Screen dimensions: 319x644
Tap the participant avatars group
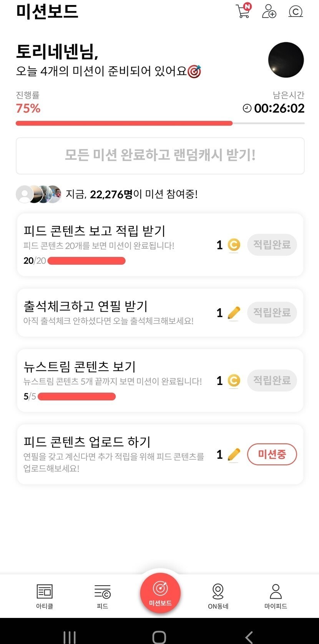click(x=38, y=194)
